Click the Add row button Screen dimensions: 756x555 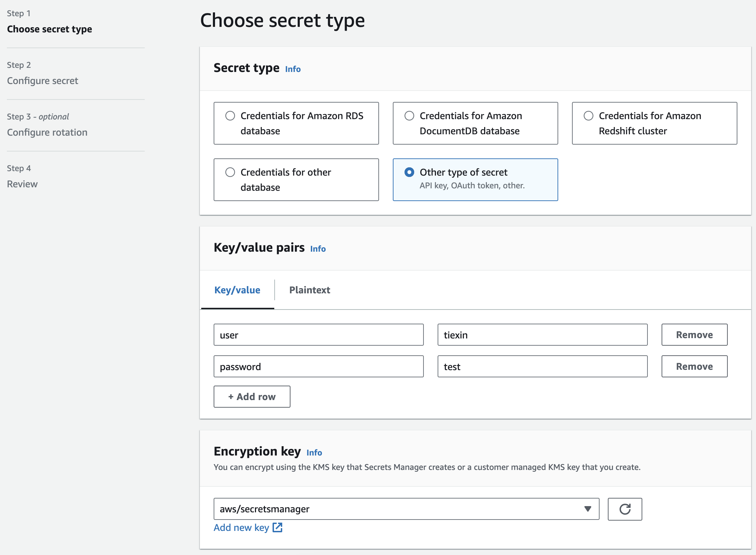tap(252, 397)
